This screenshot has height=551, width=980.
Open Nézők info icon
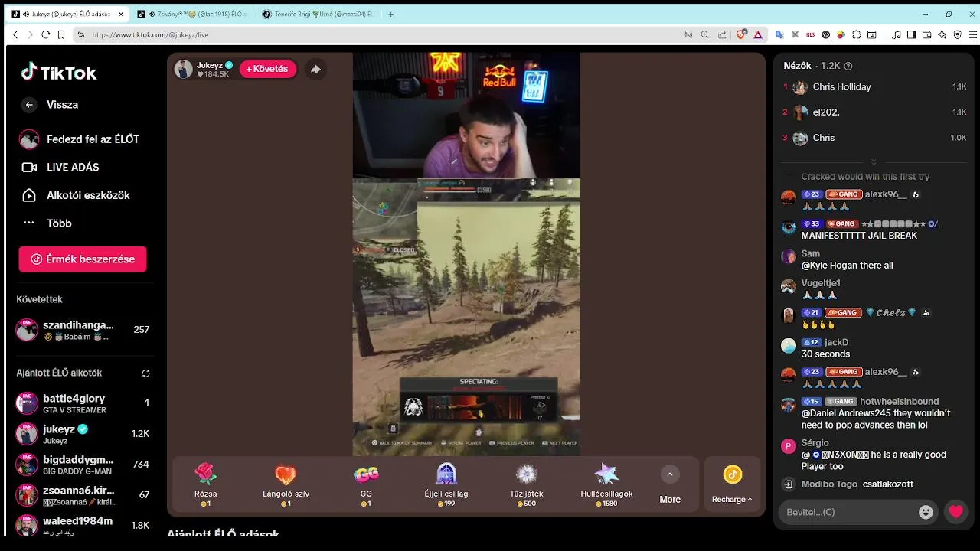click(848, 67)
